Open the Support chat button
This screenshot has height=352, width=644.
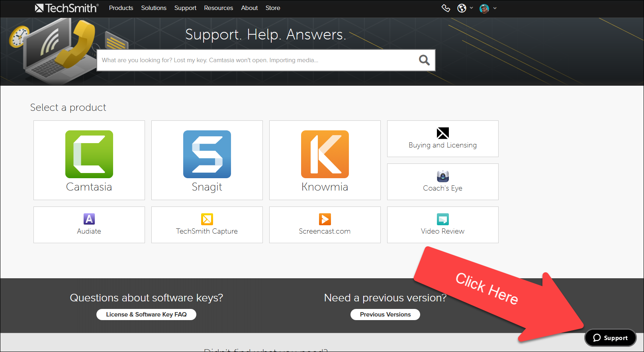tap(610, 338)
